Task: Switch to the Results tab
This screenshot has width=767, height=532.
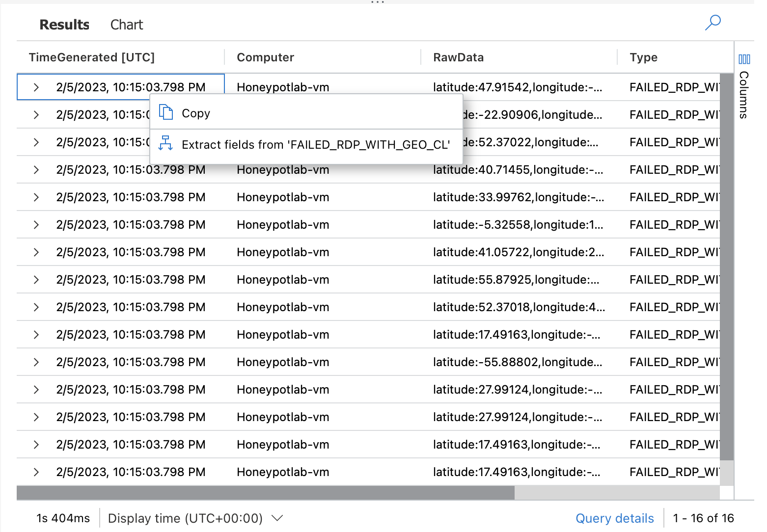Action: (x=64, y=25)
